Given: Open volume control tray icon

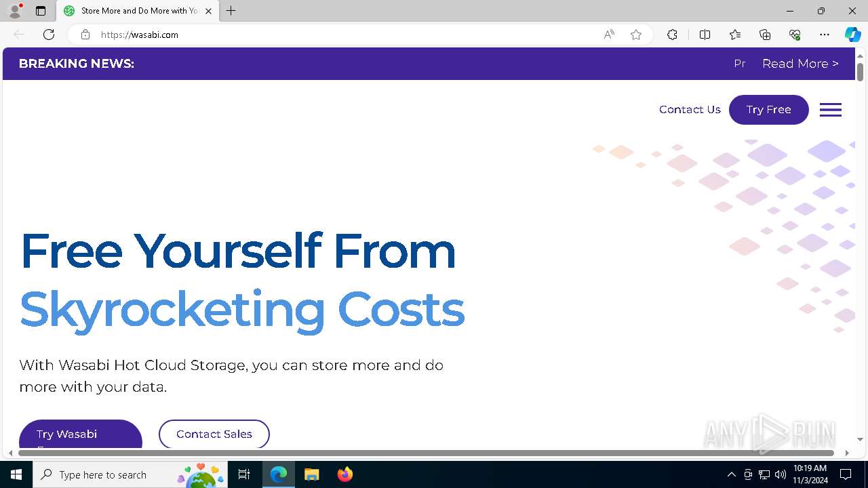Looking at the screenshot, I should (x=781, y=474).
